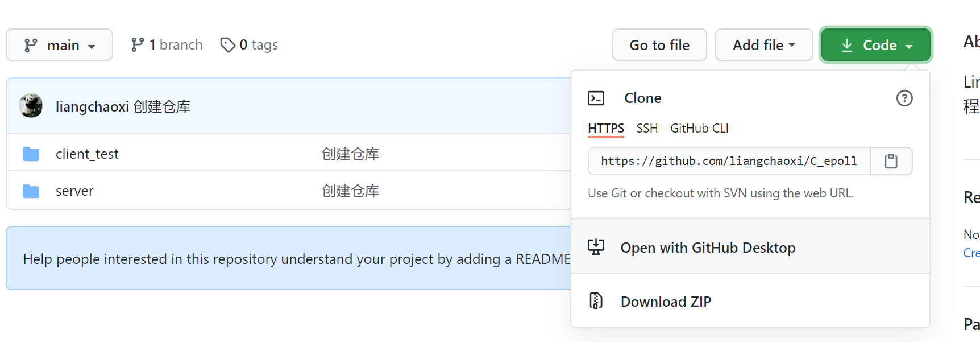Switch to the SSH clone tab
The height and width of the screenshot is (342, 980).
tap(647, 128)
